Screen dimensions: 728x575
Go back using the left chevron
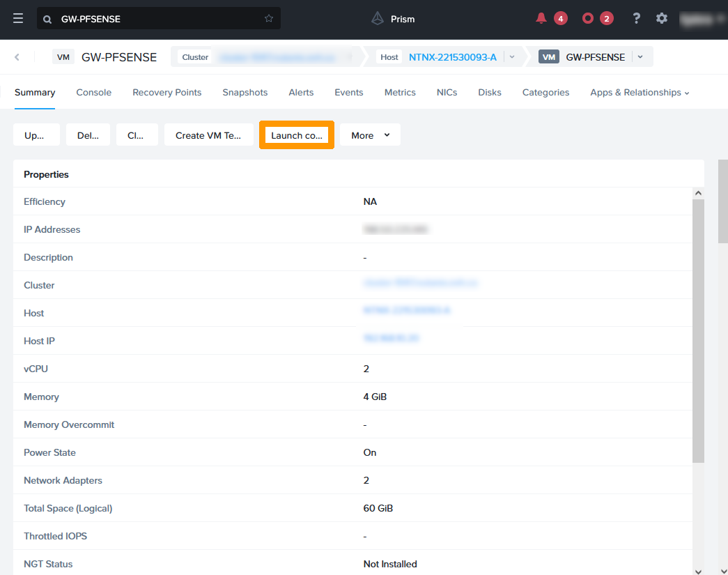click(17, 57)
